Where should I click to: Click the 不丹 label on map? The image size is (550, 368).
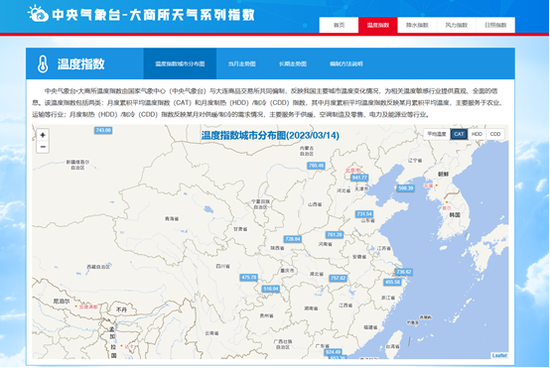121,310
